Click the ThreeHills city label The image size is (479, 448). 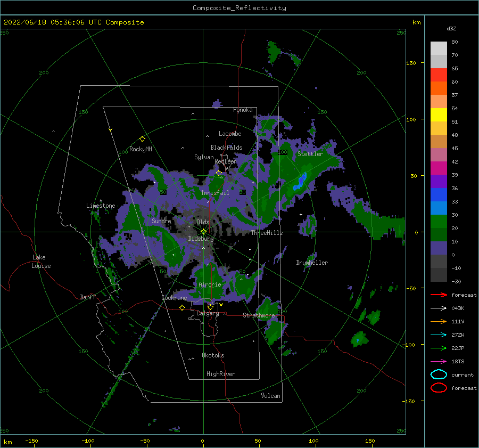point(267,233)
